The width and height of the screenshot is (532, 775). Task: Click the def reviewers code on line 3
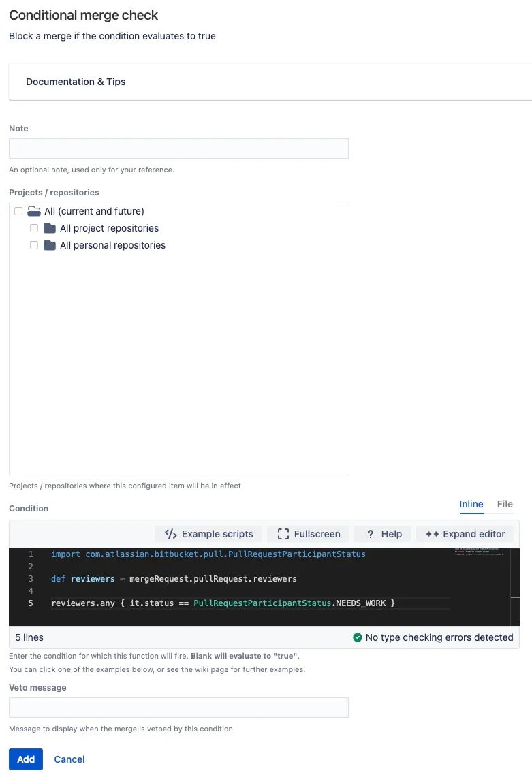(174, 578)
